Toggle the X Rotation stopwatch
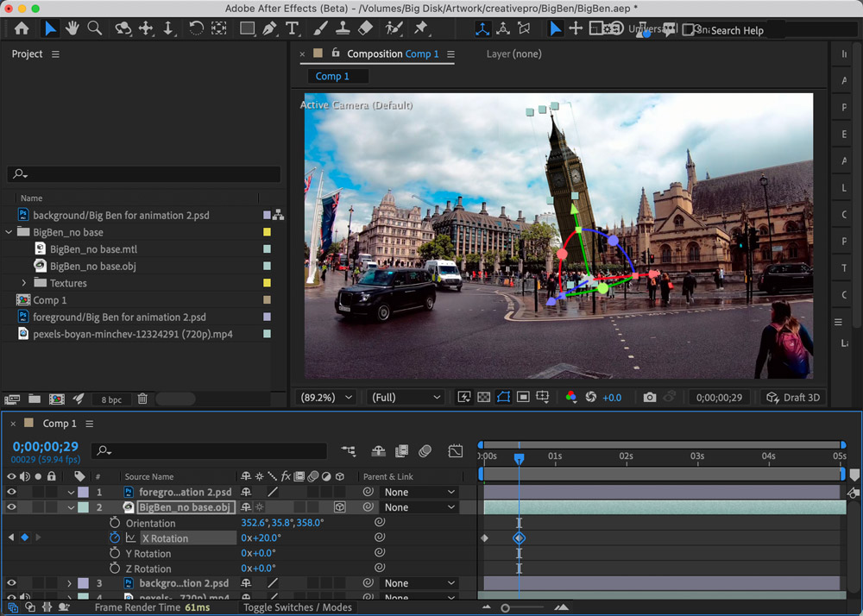Image resolution: width=863 pixels, height=616 pixels. tap(115, 538)
